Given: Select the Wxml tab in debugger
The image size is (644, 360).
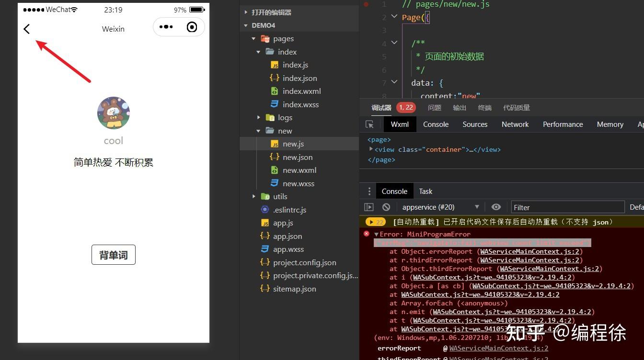Looking at the screenshot, I should (x=400, y=124).
